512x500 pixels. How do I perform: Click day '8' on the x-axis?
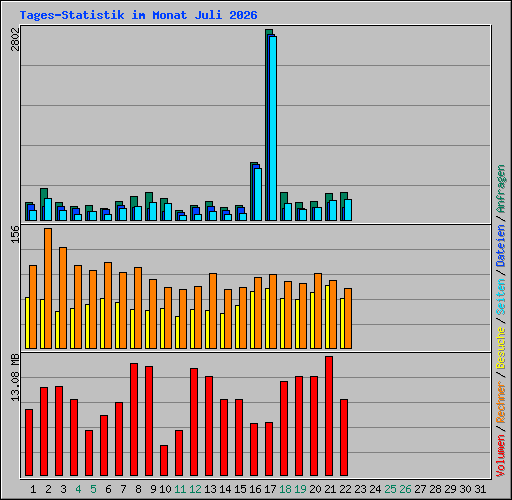pos(138,489)
